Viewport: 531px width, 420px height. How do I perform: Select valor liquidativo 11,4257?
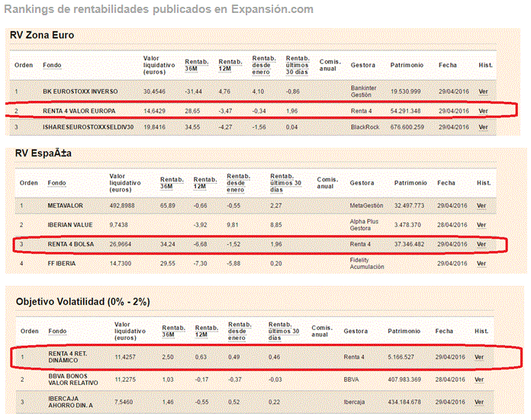pos(125,357)
